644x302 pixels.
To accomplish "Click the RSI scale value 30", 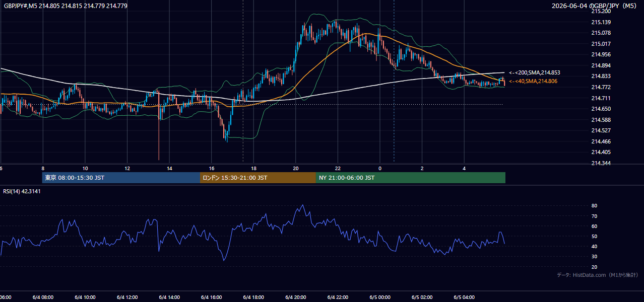I will [x=594, y=257].
